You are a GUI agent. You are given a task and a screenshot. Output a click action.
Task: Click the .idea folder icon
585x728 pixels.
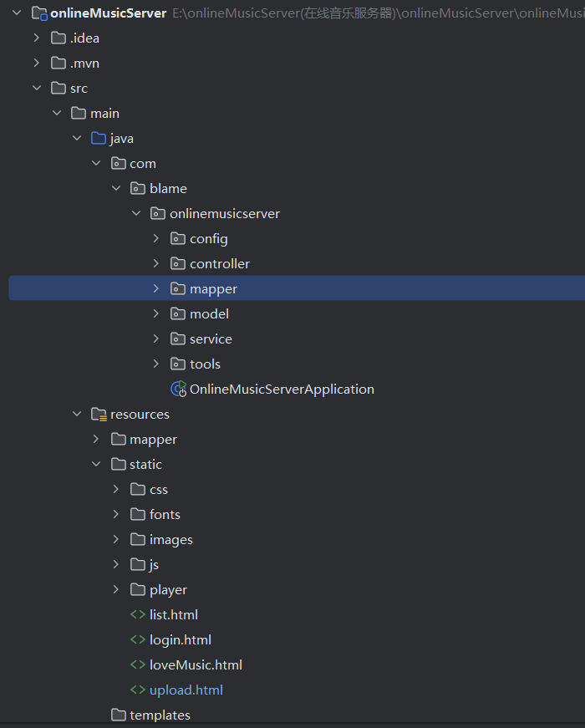click(x=58, y=38)
